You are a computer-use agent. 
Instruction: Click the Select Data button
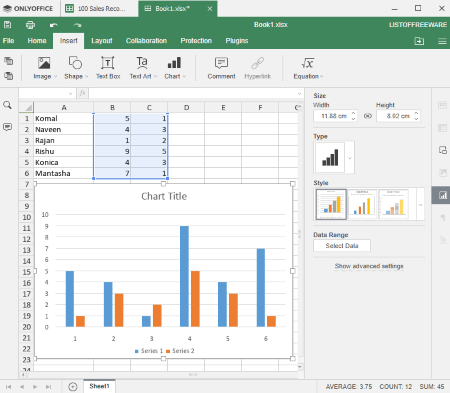[342, 246]
